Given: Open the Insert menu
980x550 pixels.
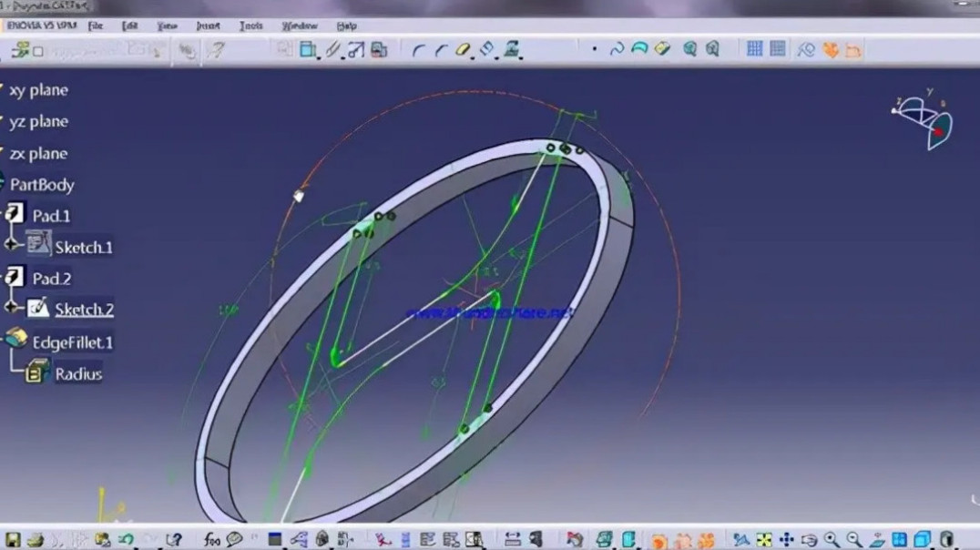Looking at the screenshot, I should (x=209, y=25).
